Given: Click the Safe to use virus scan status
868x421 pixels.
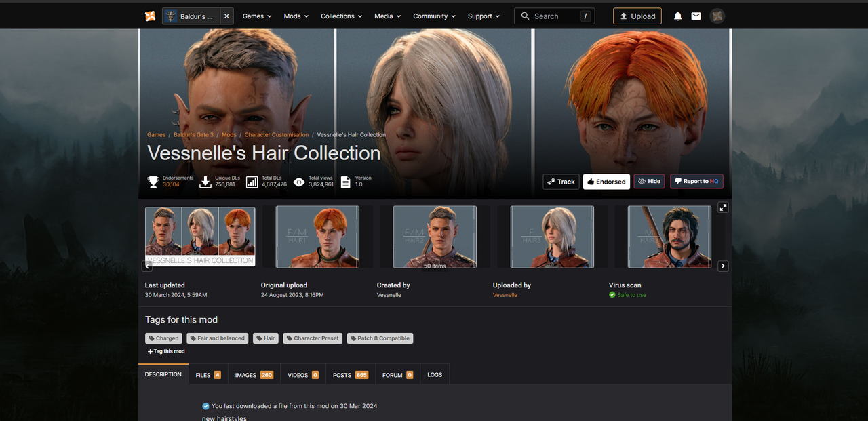Looking at the screenshot, I should coord(627,295).
